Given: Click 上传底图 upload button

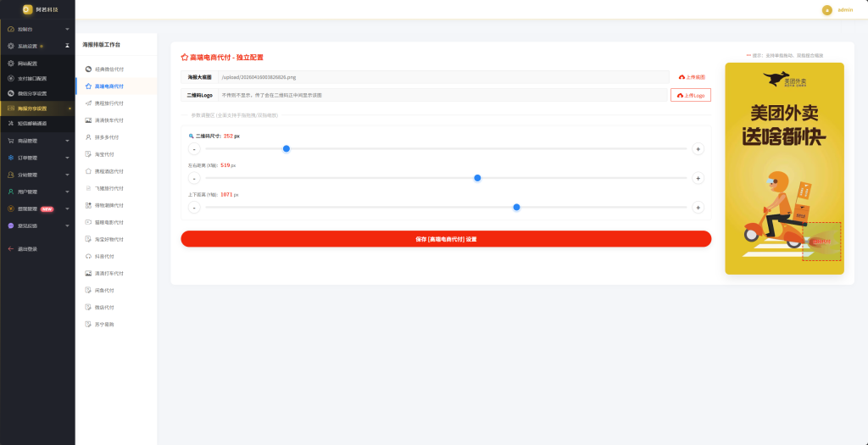Looking at the screenshot, I should click(692, 77).
